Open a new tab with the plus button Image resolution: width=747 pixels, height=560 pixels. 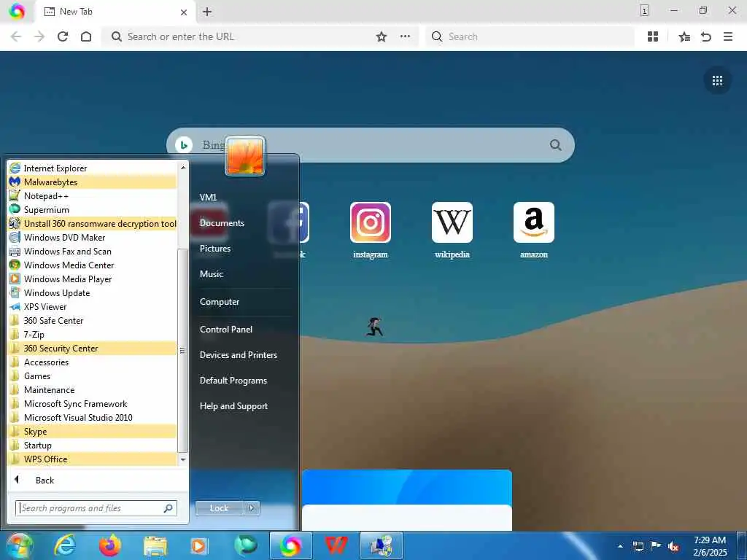tap(207, 12)
